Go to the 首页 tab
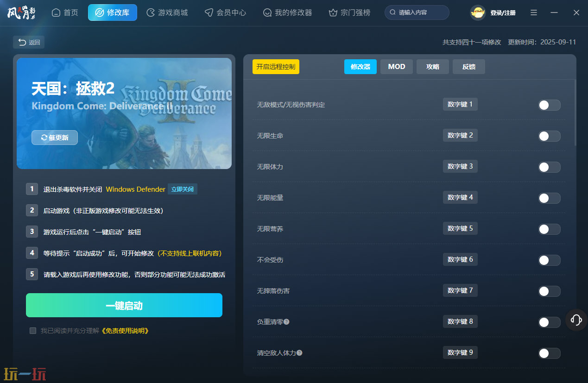This screenshot has width=588, height=383. tap(65, 13)
